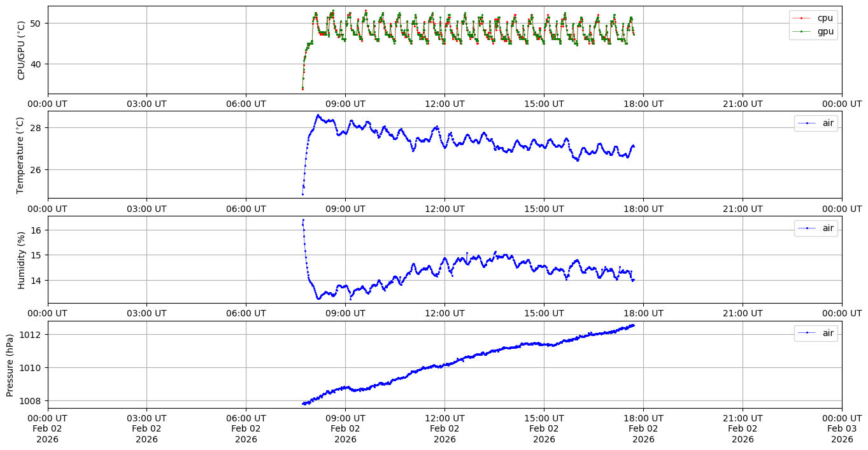868x450 pixels.
Task: Click the 12:00 UT Feb 02 2026 bottom tick label
Action: tap(445, 428)
